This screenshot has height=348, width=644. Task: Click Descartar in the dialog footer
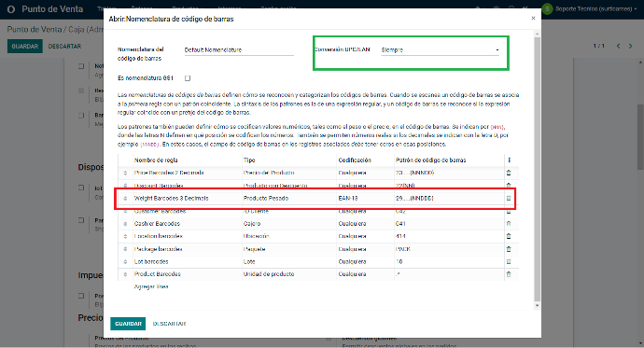(169, 324)
